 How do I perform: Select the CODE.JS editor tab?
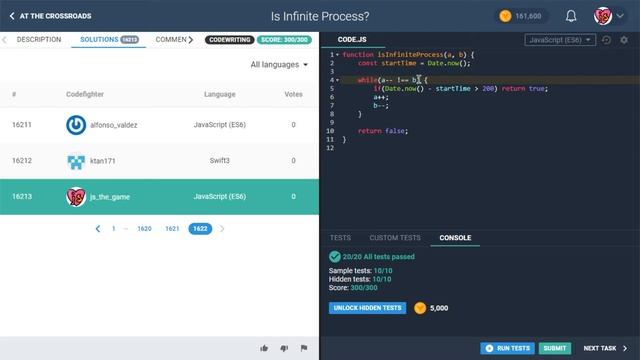[352, 40]
